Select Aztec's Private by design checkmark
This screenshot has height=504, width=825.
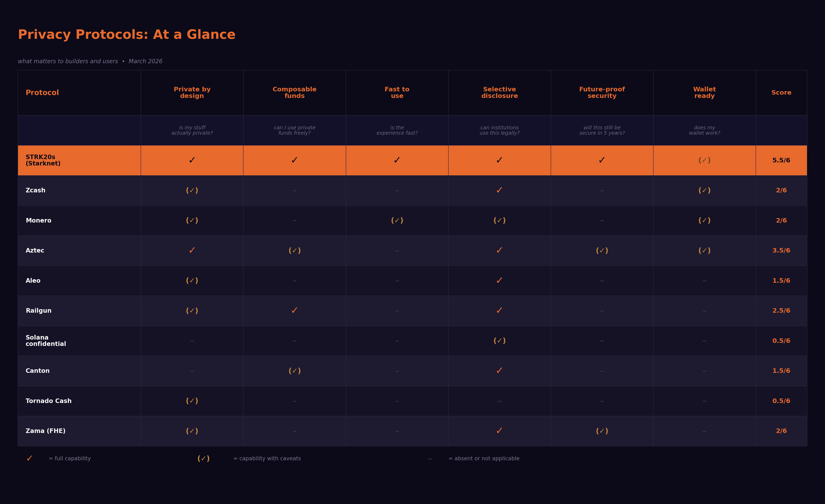tap(192, 250)
